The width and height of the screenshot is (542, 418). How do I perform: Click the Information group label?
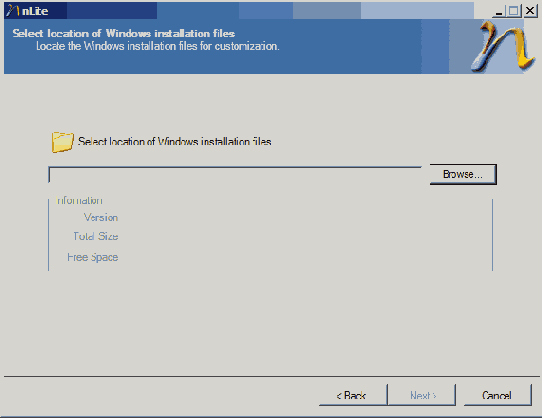click(79, 201)
